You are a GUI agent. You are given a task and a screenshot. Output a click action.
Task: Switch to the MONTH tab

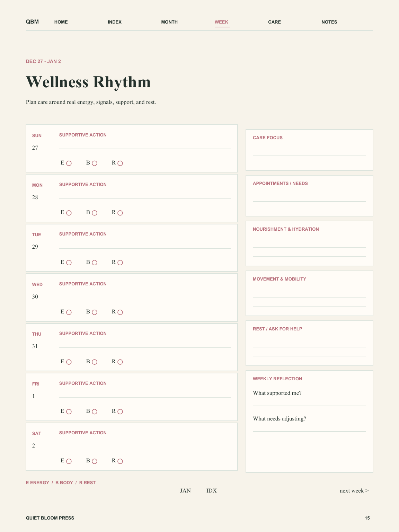(x=169, y=22)
